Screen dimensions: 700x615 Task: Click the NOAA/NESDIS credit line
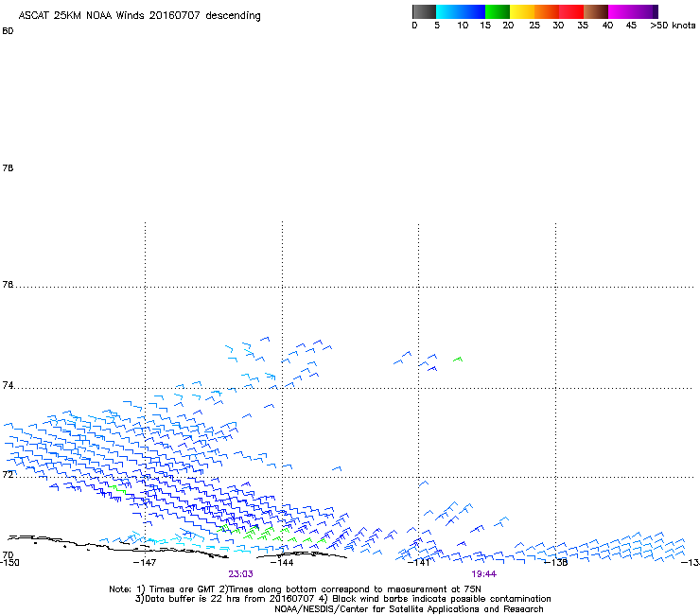tap(409, 609)
